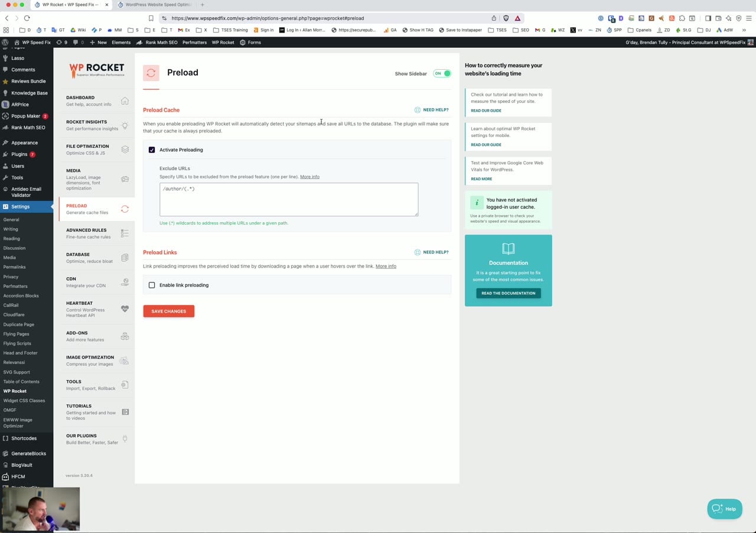The height and width of the screenshot is (533, 756).
Task: Open Rocket Insights lightbulb icon
Action: (125, 125)
